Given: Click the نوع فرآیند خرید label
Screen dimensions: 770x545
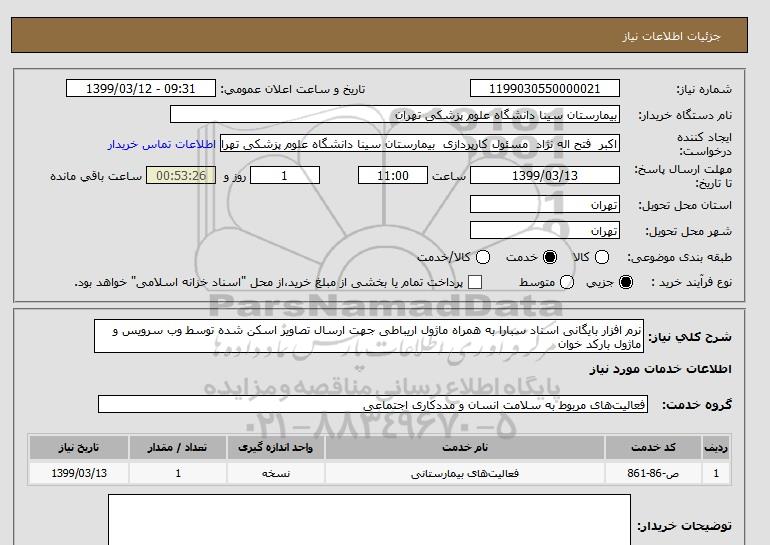Looking at the screenshot, I should [691, 282].
